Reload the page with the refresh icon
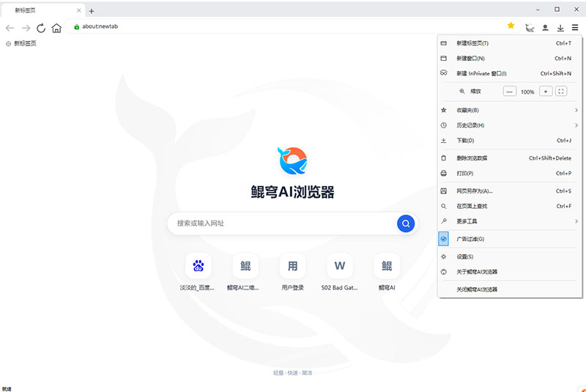This screenshot has height=392, width=586. click(41, 28)
